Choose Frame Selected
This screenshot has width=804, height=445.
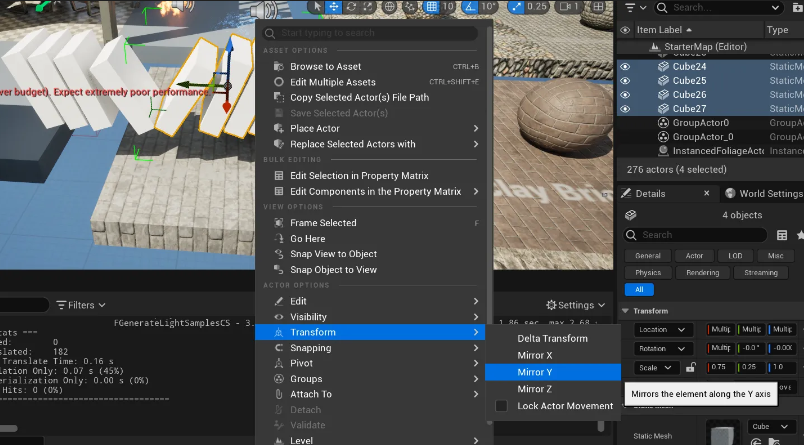(370, 223)
